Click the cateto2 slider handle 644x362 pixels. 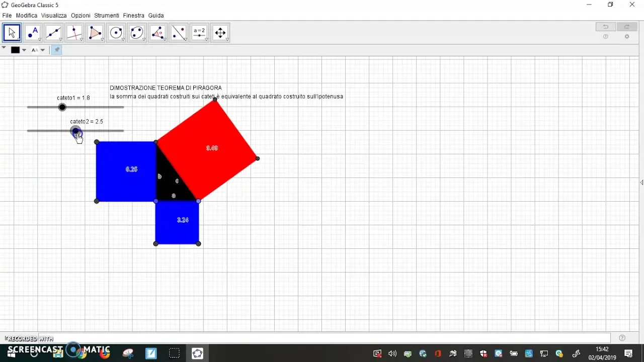tap(76, 131)
